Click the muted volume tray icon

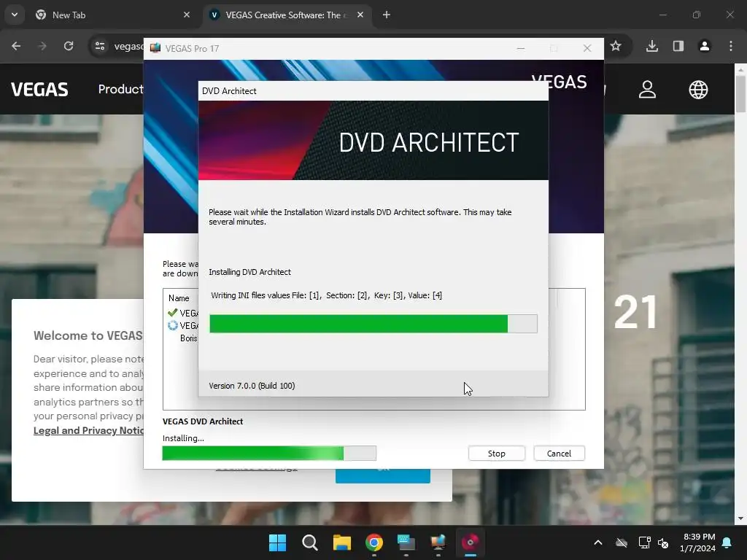tap(663, 542)
